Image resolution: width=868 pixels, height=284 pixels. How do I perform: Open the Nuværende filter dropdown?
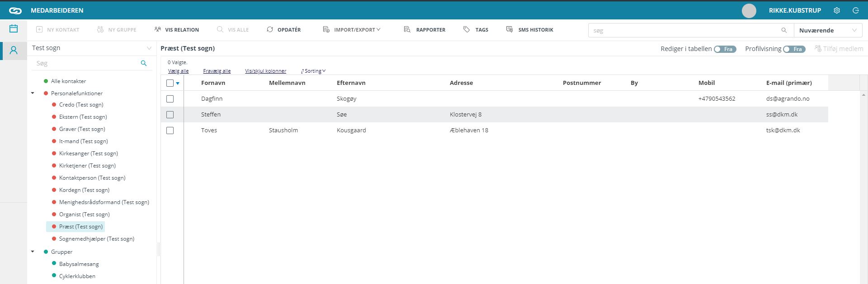(828, 30)
